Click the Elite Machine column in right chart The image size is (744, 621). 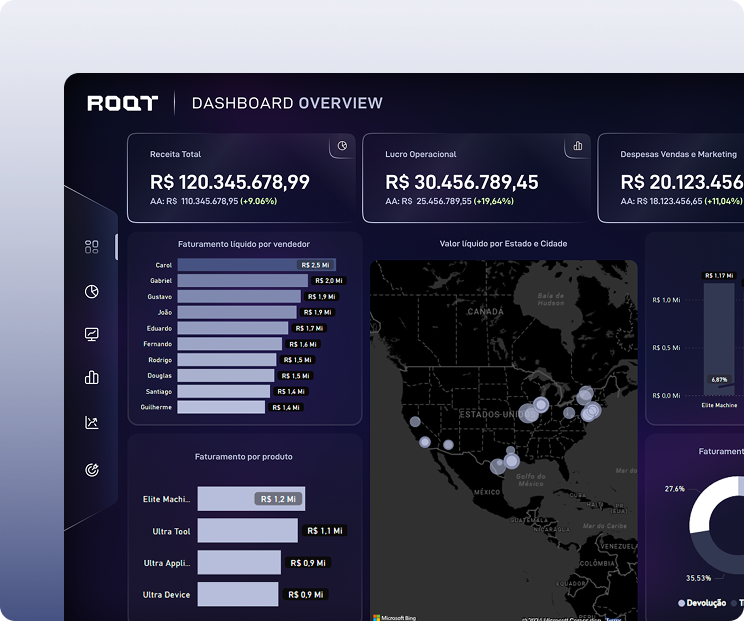[x=719, y=339]
